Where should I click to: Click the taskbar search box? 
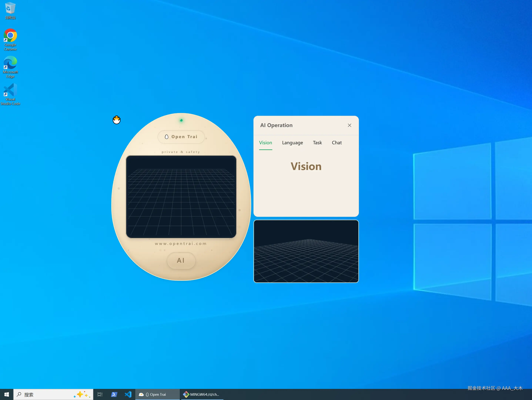pyautogui.click(x=48, y=394)
